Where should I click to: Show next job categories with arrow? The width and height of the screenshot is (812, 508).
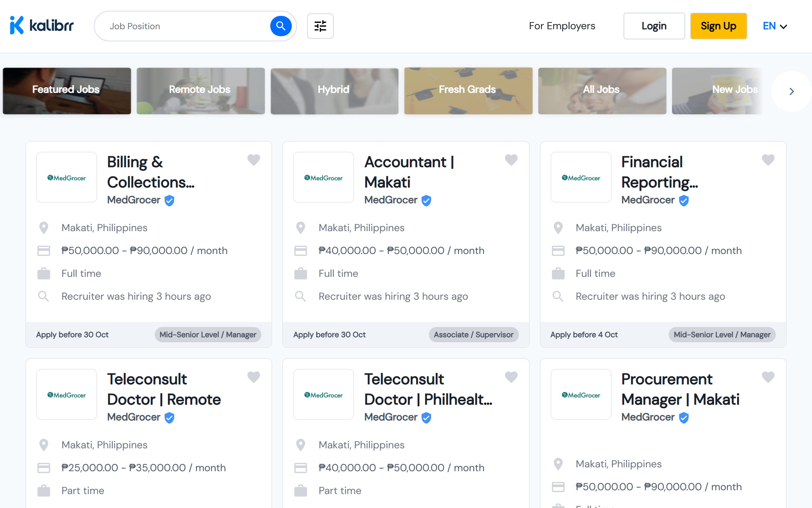click(x=791, y=91)
